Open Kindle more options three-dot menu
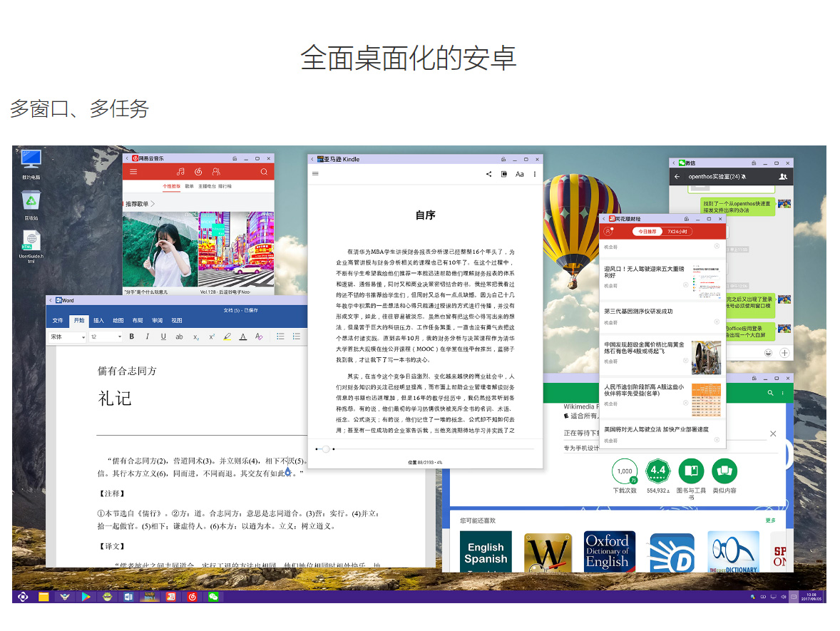The image size is (840, 631). point(535,174)
